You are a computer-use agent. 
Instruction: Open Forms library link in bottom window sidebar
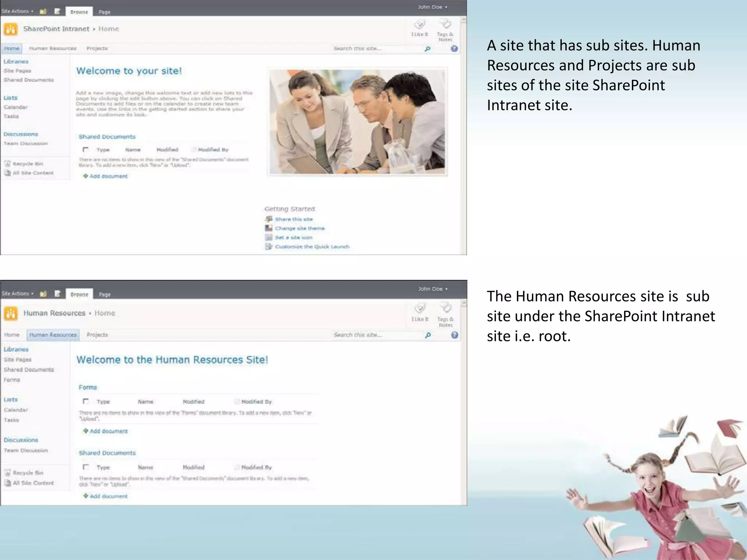tap(12, 380)
